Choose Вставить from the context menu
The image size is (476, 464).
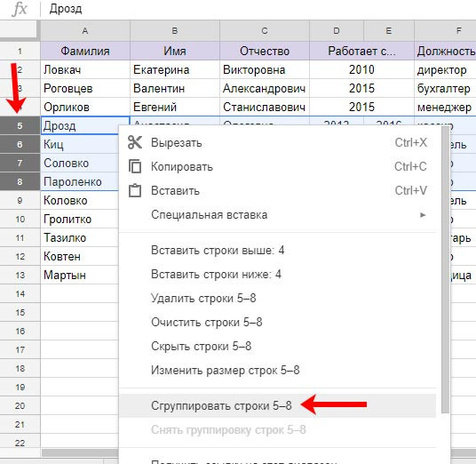[277, 190]
